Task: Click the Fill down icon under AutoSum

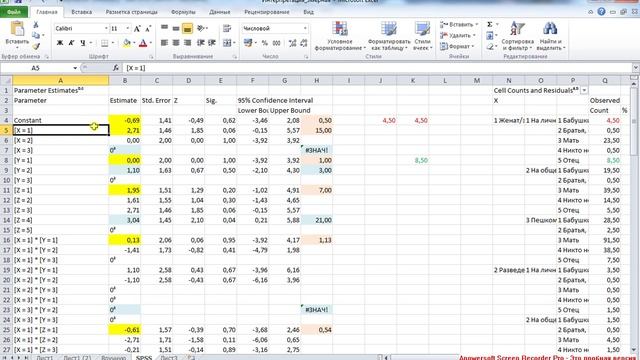Action: pos(490,36)
